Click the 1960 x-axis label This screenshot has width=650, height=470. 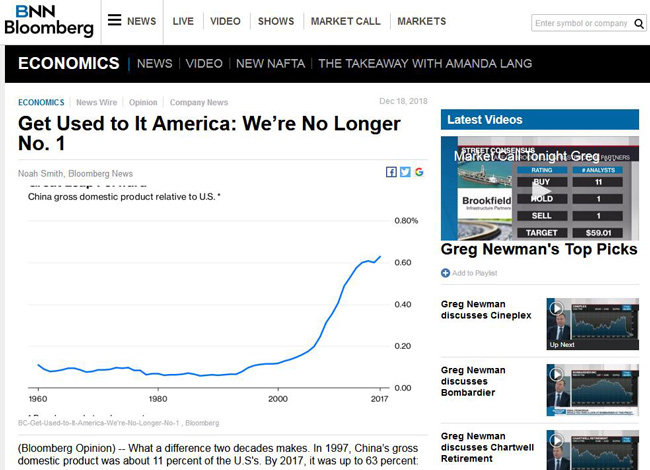[38, 399]
